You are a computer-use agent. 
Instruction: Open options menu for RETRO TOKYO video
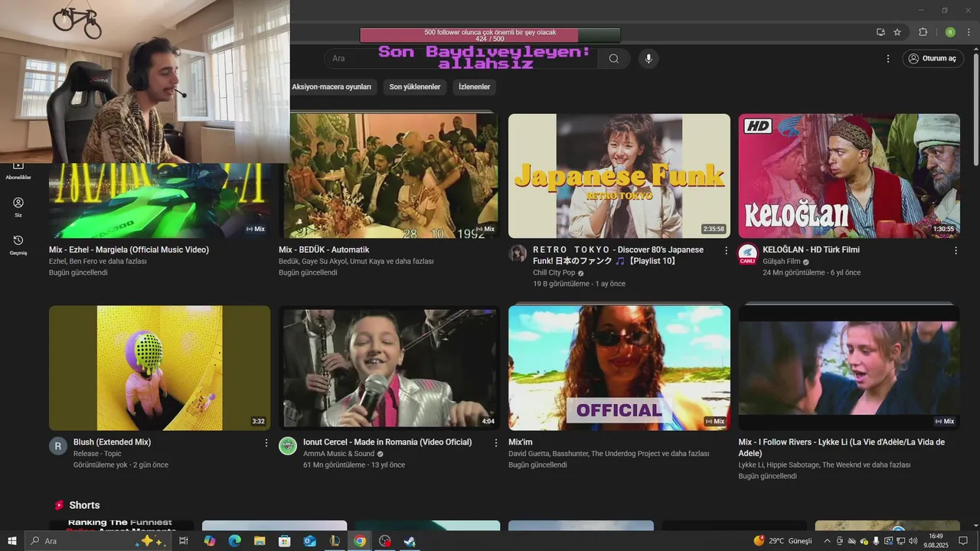[726, 250]
